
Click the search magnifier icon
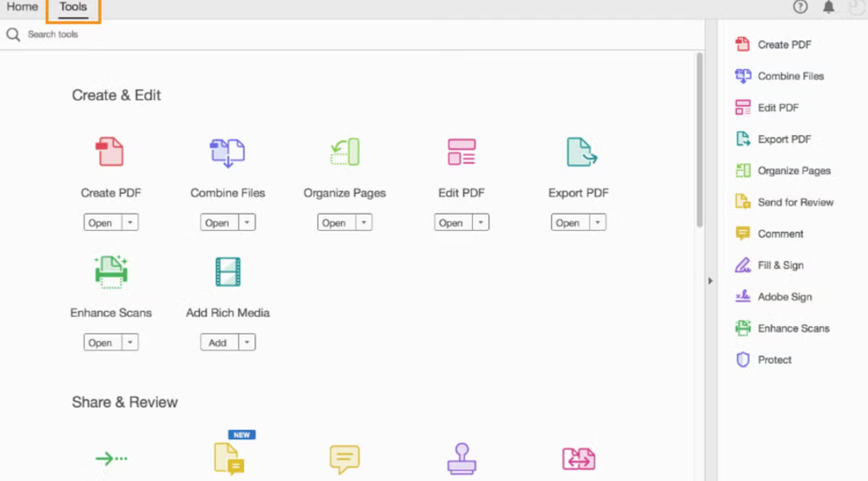pyautogui.click(x=13, y=34)
